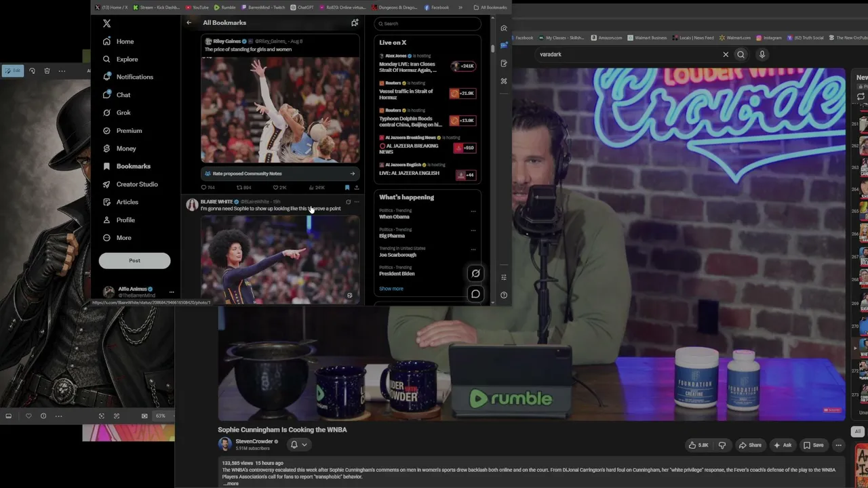Open the X logo home icon
Viewport: 868px width, 488px height.
point(106,23)
